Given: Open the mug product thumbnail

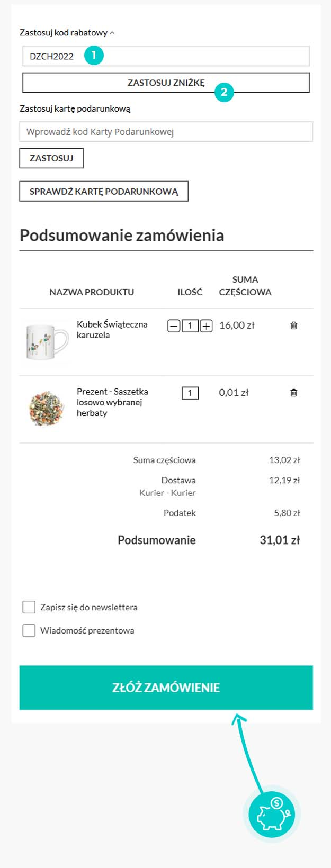Looking at the screenshot, I should [47, 341].
